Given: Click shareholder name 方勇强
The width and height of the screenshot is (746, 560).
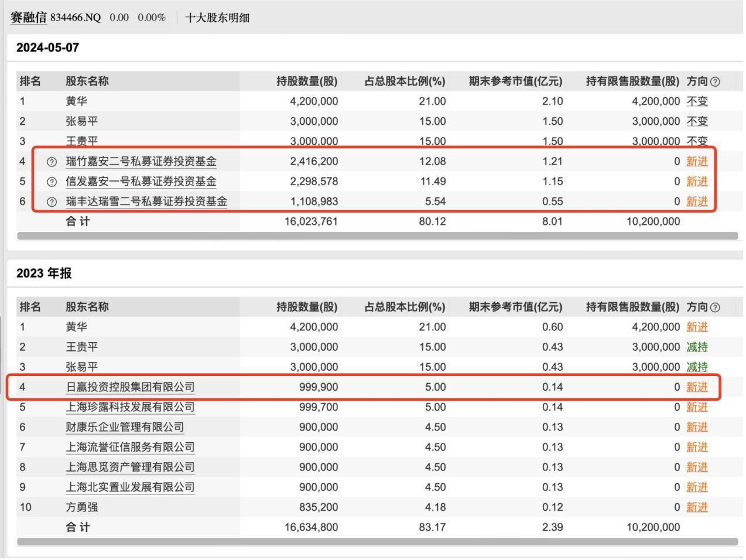Looking at the screenshot, I should coord(82,507).
